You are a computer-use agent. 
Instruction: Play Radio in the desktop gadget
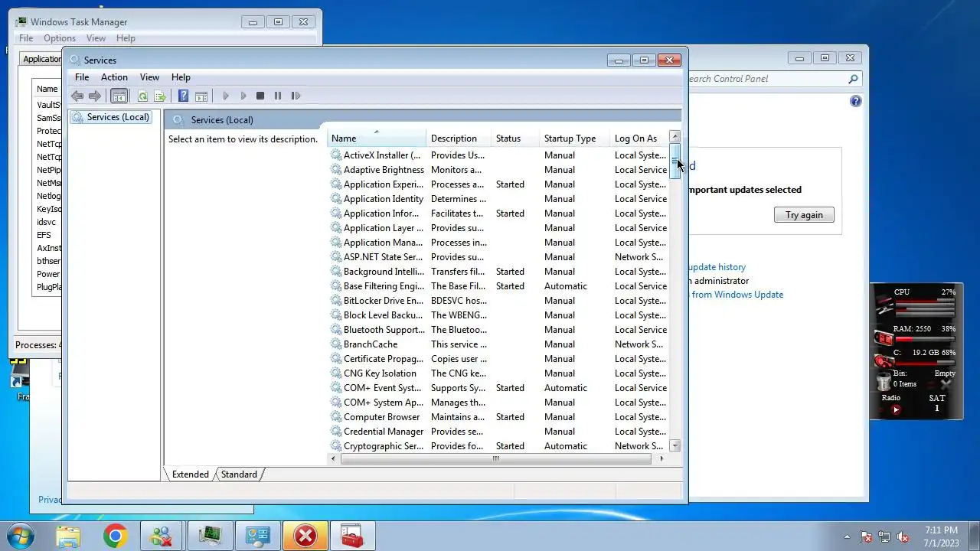896,409
